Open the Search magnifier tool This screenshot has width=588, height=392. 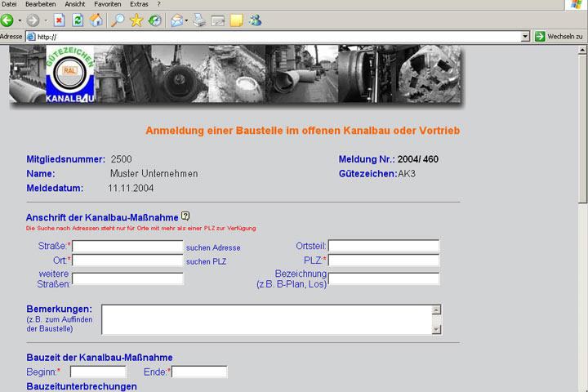tap(118, 20)
